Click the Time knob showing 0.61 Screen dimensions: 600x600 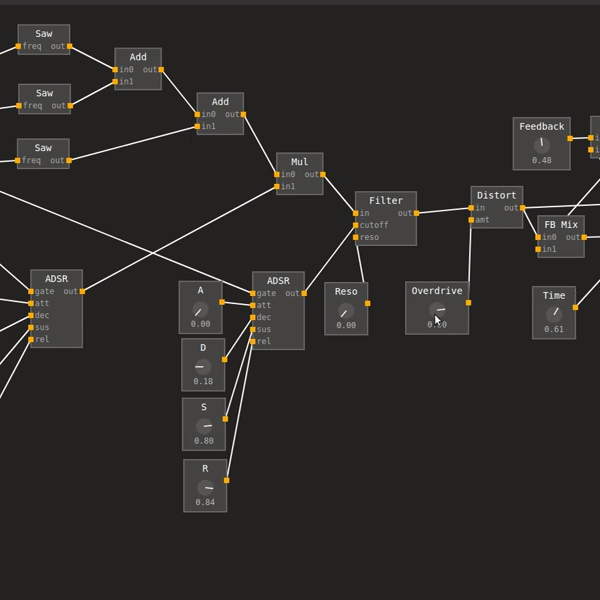coord(554,315)
